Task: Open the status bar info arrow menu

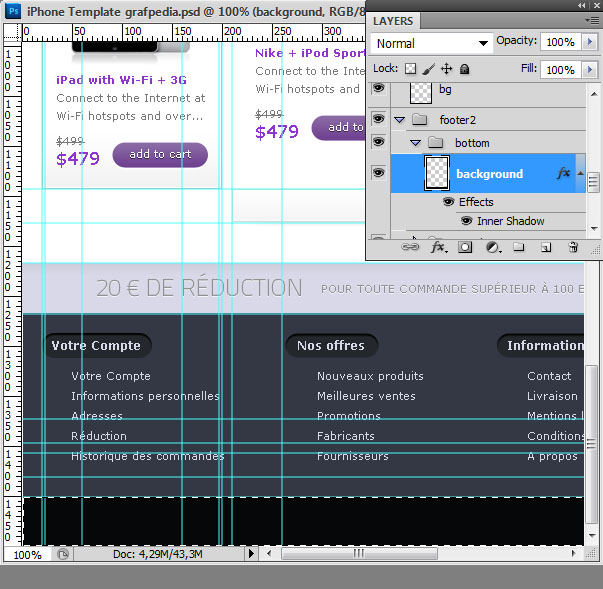Action: (251, 554)
